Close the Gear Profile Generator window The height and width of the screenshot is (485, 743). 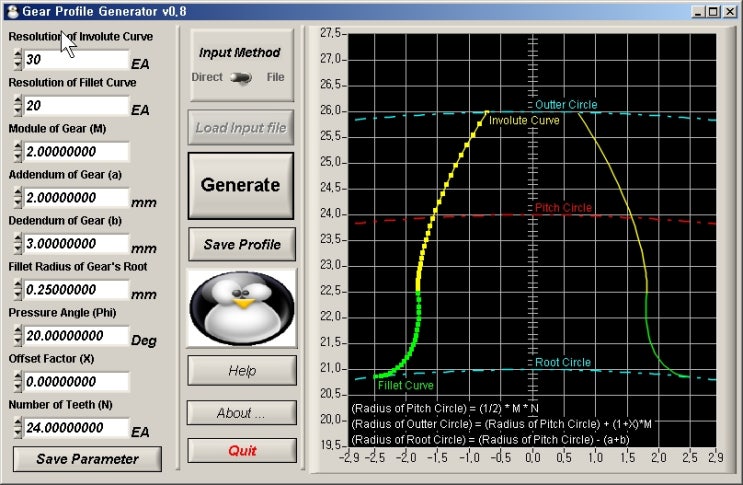point(730,12)
